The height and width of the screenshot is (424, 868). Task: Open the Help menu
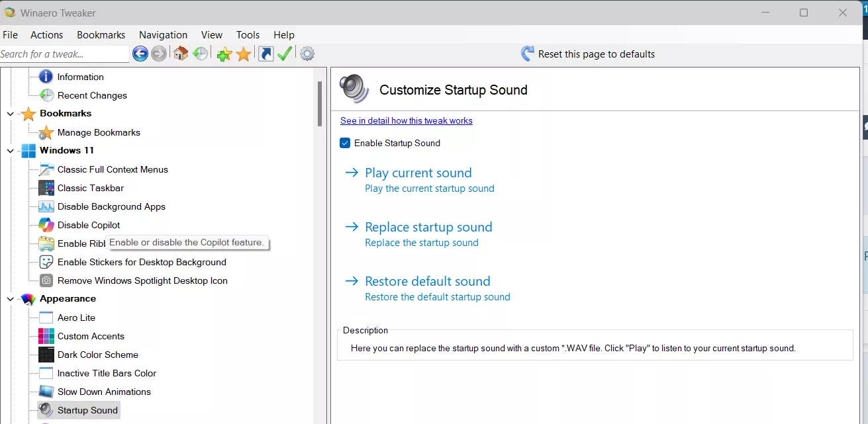[283, 35]
